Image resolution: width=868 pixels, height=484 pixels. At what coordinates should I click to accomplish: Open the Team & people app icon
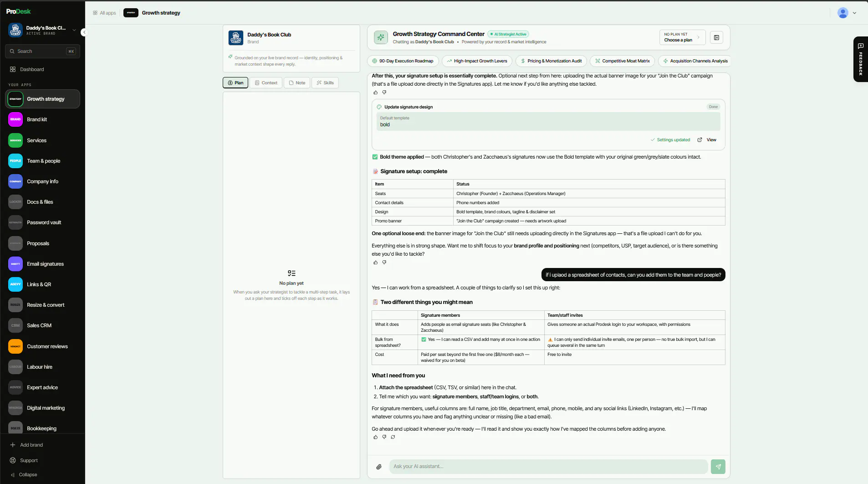point(15,161)
